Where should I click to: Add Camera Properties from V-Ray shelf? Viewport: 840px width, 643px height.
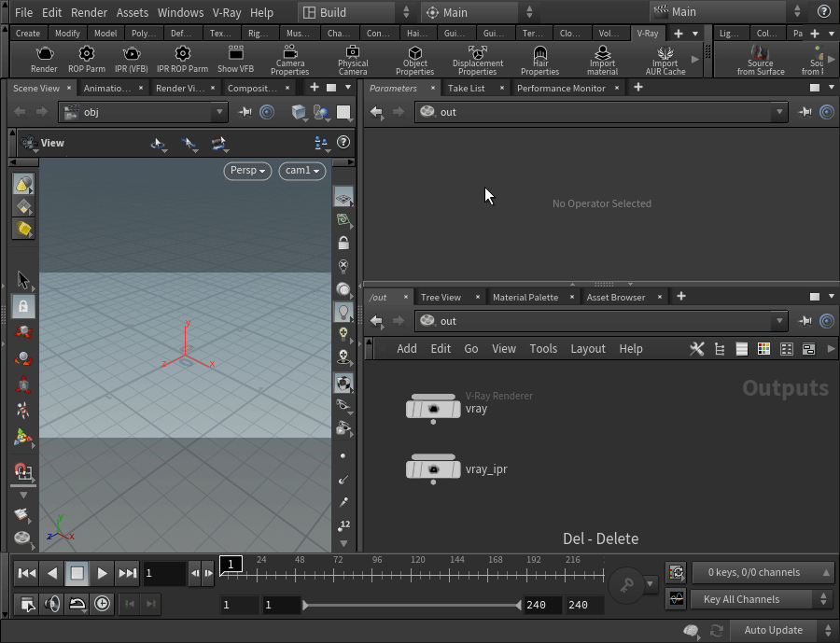290,60
